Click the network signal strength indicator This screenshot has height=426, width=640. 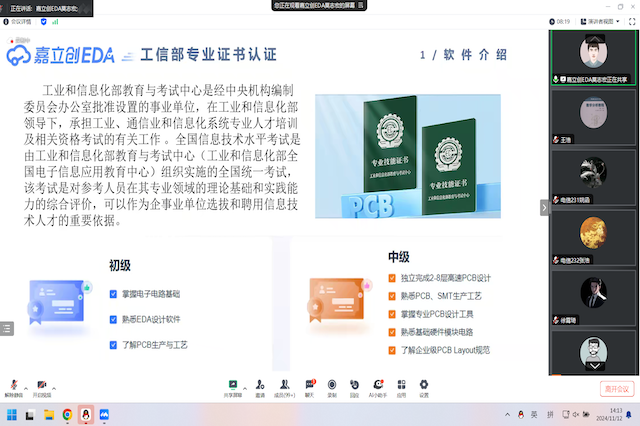point(54,20)
